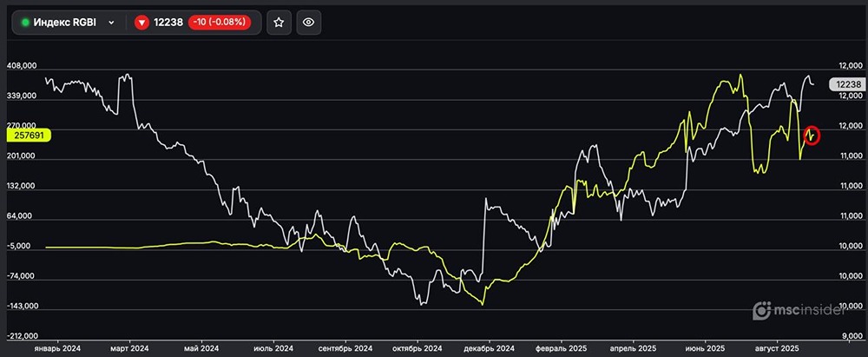Viewport: 868px width, 357px height.
Task: Toggle the eye visibility button
Action: (308, 23)
